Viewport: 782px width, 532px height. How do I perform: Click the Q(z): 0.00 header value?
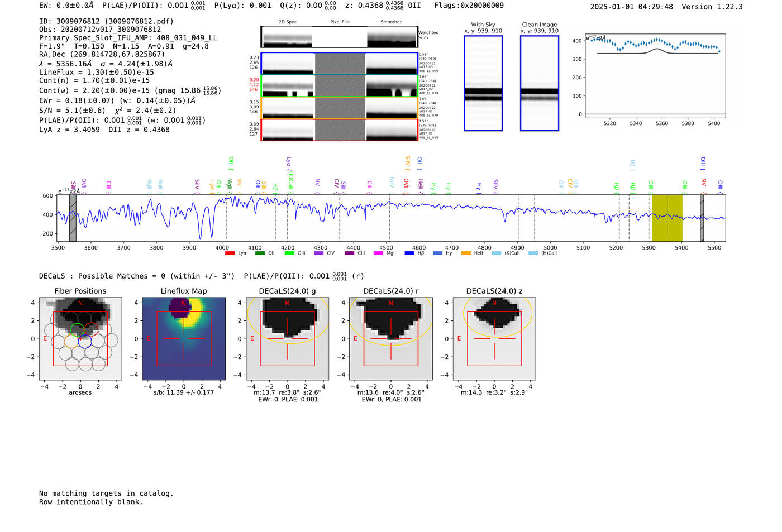click(x=308, y=6)
